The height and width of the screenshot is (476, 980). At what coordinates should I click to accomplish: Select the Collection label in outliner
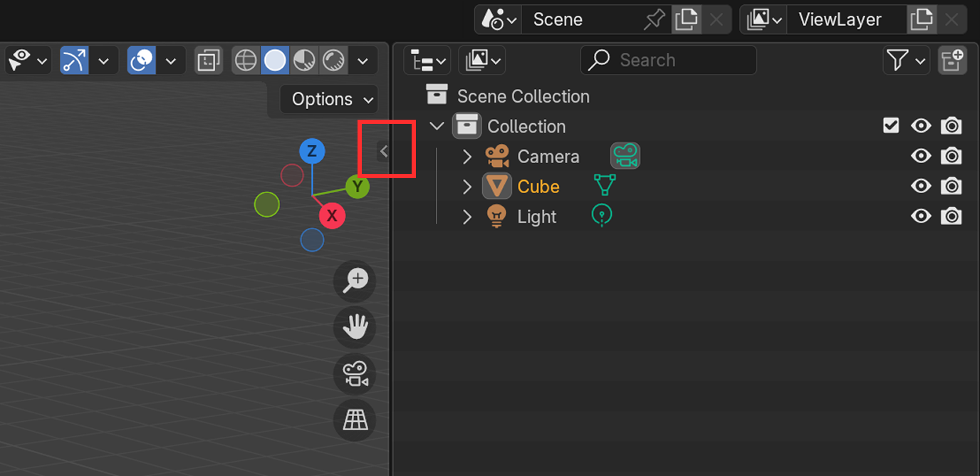(526, 127)
